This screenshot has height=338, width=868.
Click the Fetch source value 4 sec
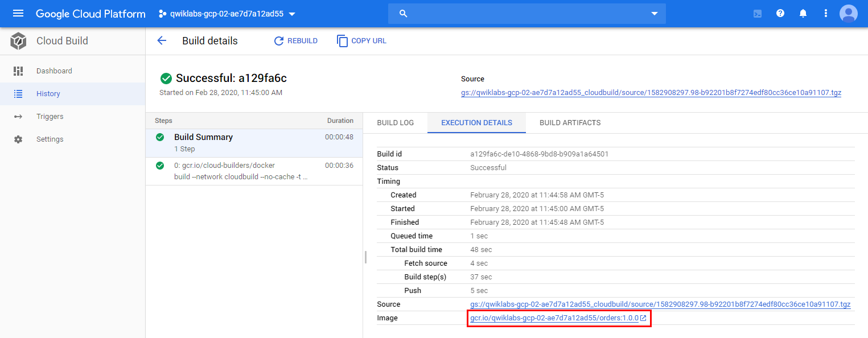pos(479,263)
